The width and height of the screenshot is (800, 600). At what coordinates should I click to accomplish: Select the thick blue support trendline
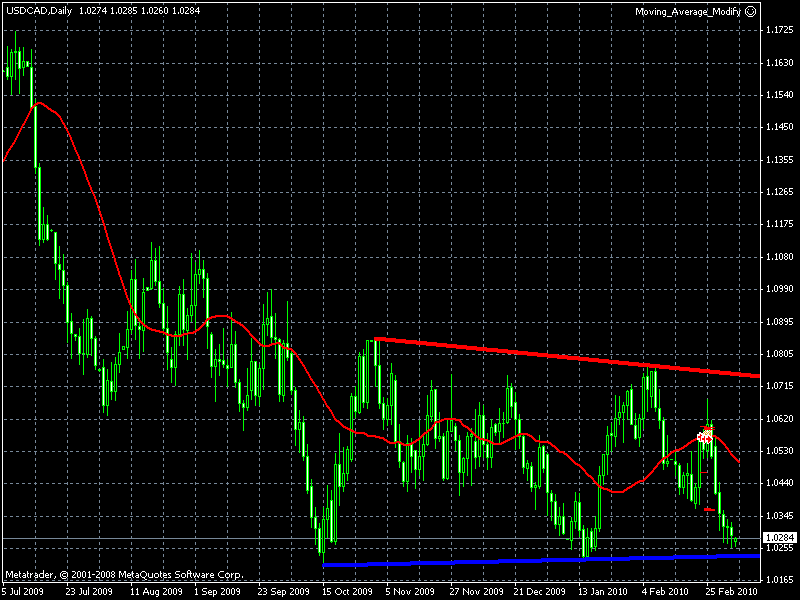click(x=541, y=560)
